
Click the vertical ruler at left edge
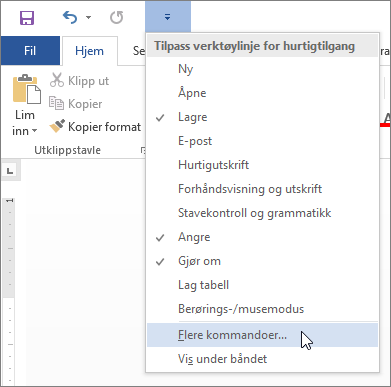click(8, 292)
